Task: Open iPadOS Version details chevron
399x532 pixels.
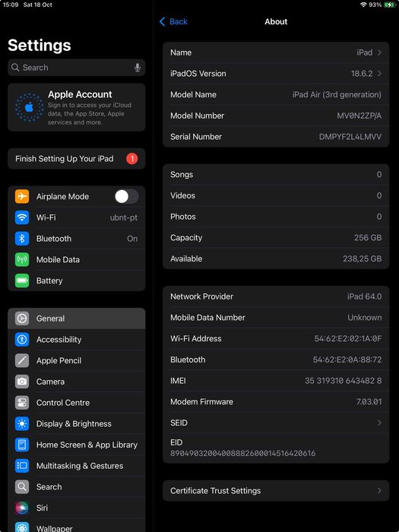Action: coord(379,74)
